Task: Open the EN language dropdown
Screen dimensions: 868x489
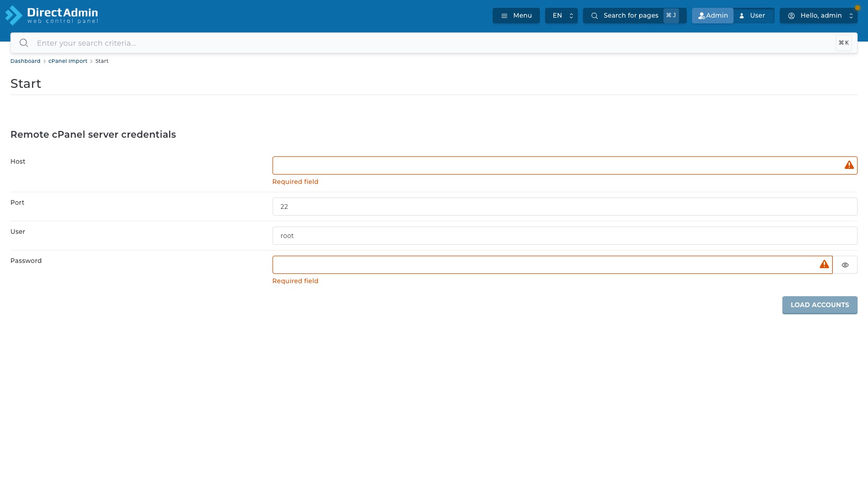Action: [x=561, y=16]
